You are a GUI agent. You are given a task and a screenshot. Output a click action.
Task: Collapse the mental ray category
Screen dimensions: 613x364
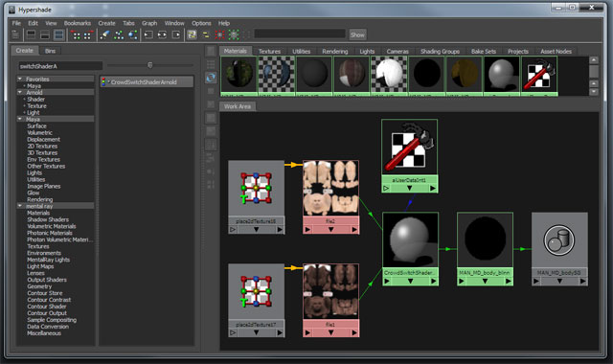[x=19, y=206]
